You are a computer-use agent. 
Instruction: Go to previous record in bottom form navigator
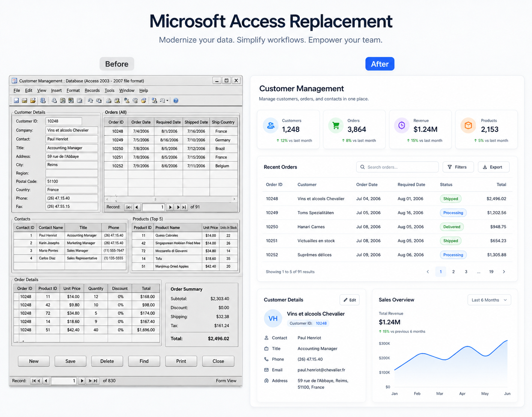[46, 381]
